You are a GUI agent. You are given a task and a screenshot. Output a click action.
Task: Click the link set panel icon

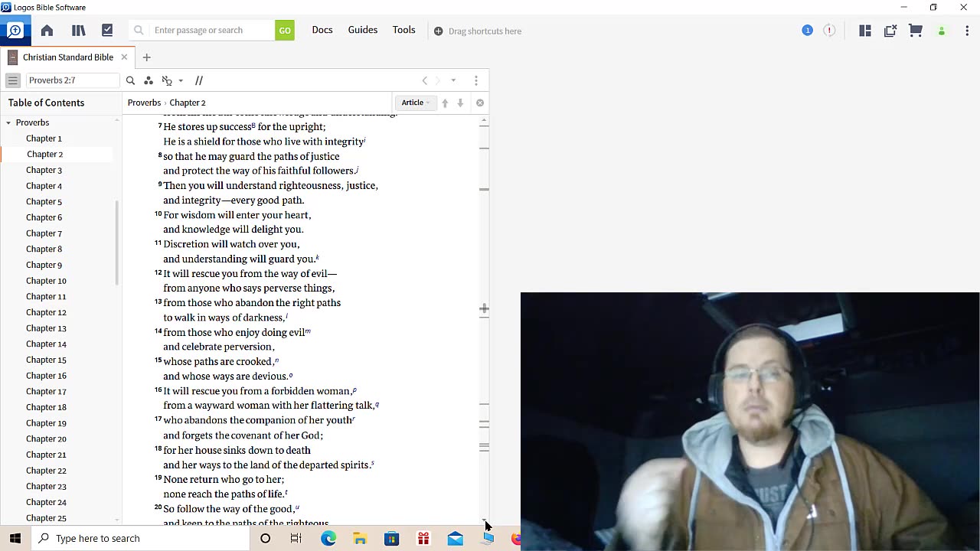[167, 80]
